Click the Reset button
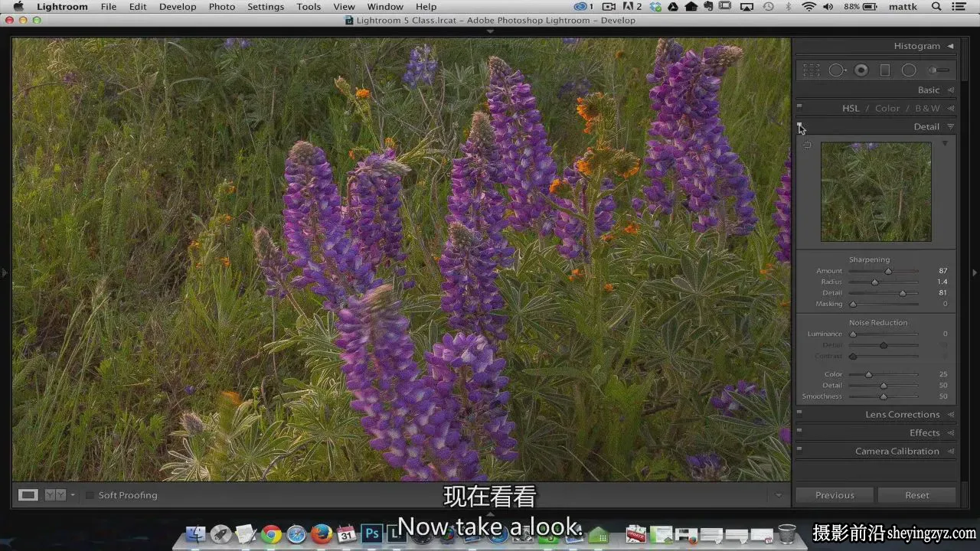 tap(916, 495)
